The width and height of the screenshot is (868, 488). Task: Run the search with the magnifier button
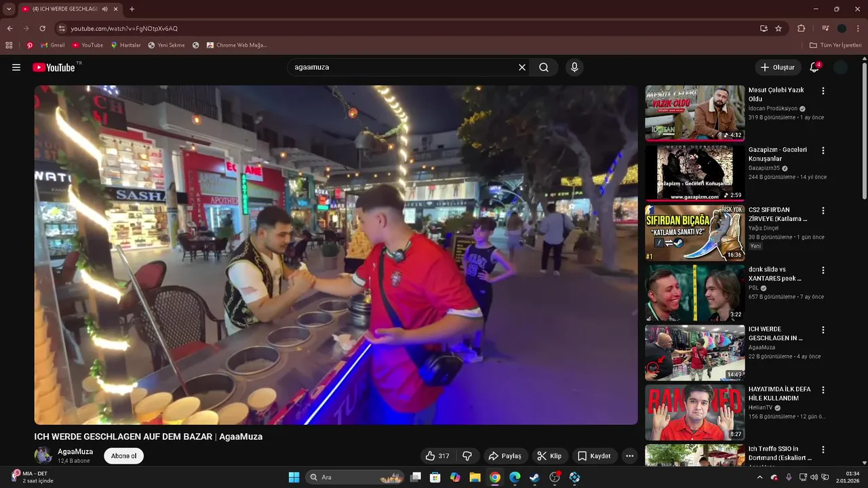(544, 67)
